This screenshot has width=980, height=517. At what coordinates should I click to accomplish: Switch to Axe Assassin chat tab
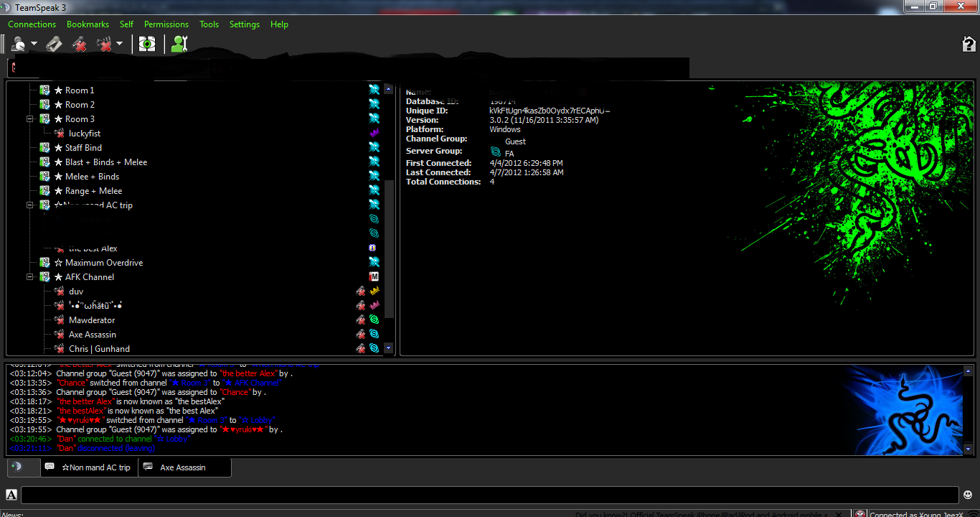click(x=184, y=467)
